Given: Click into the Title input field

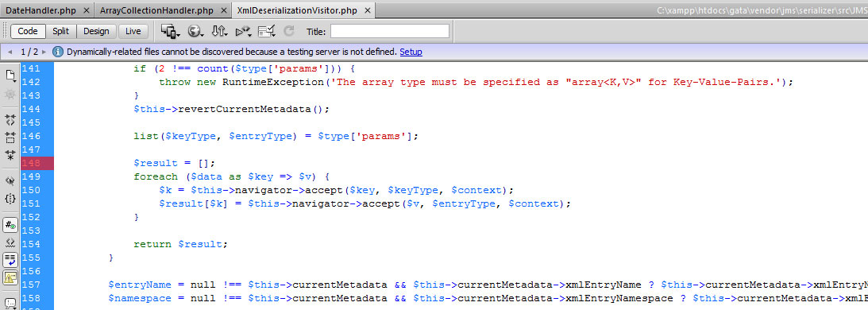Looking at the screenshot, I should (390, 32).
